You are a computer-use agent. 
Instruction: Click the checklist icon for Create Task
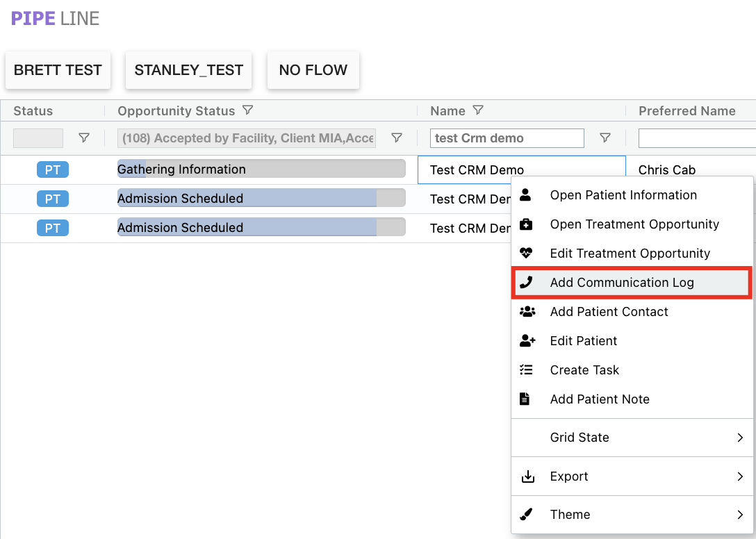pos(527,370)
